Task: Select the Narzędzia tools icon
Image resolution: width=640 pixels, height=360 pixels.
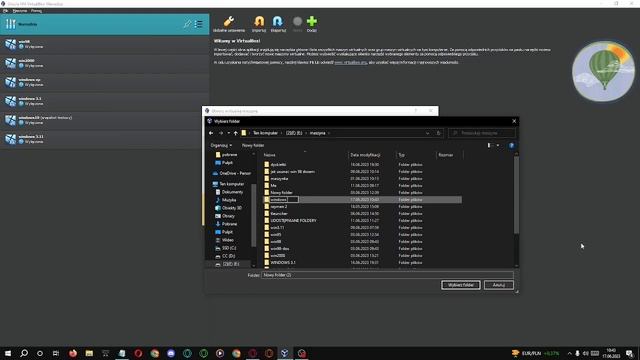Action: tap(11, 24)
